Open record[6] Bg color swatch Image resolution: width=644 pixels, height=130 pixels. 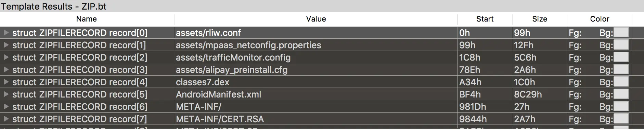tap(621, 106)
